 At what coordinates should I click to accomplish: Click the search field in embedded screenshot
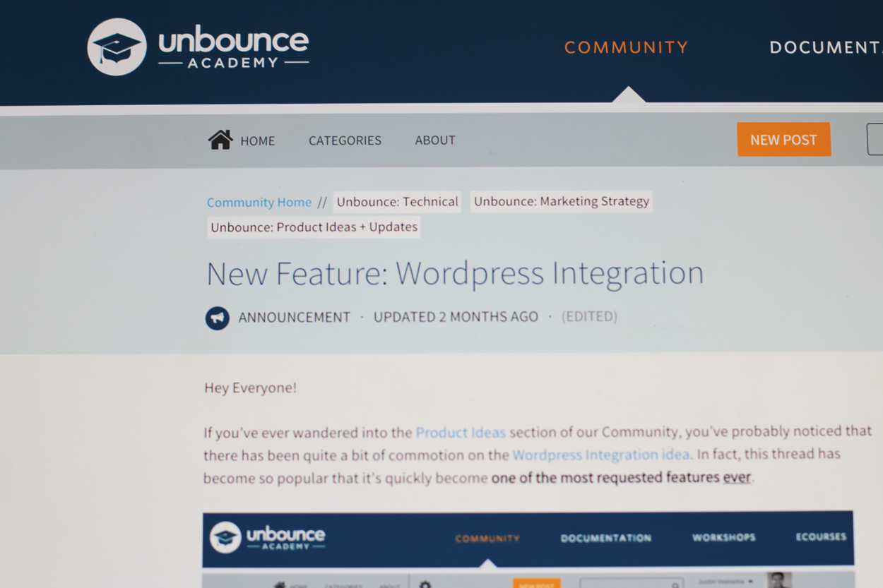pos(632,583)
